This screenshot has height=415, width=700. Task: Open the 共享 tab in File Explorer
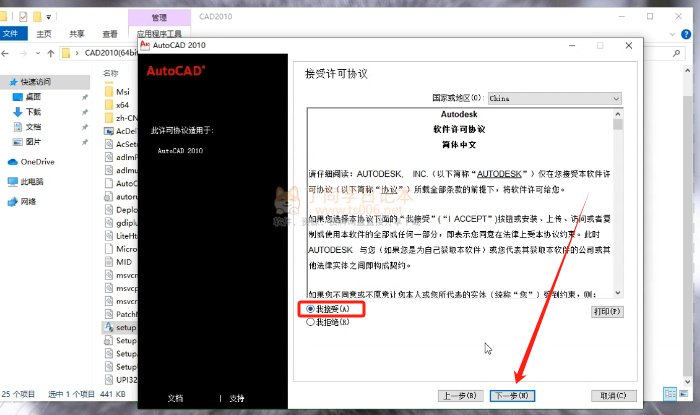(77, 33)
